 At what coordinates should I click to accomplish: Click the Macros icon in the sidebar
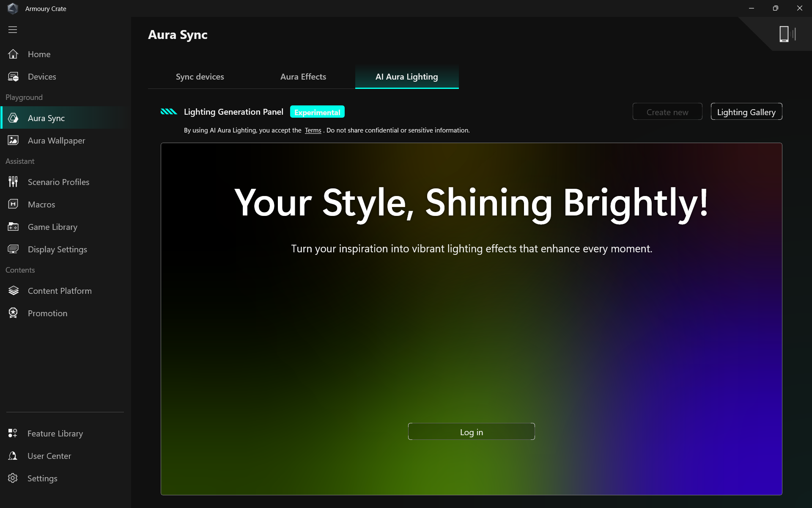click(13, 204)
